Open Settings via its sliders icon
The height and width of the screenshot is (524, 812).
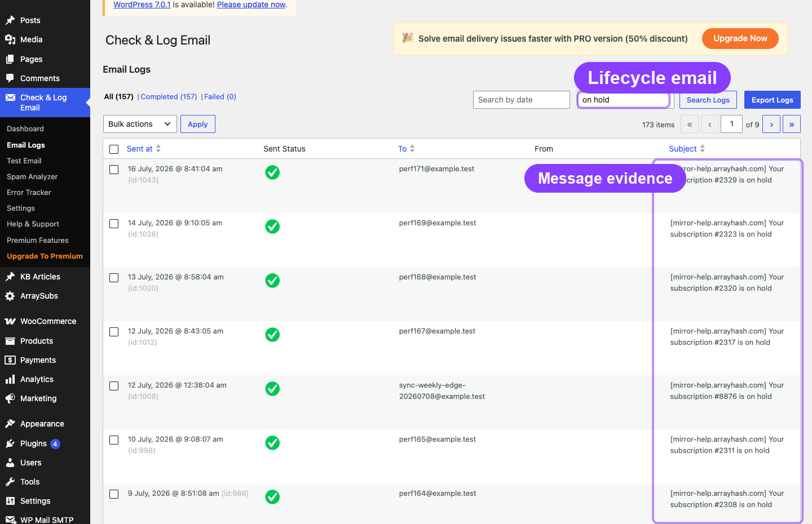(x=10, y=501)
